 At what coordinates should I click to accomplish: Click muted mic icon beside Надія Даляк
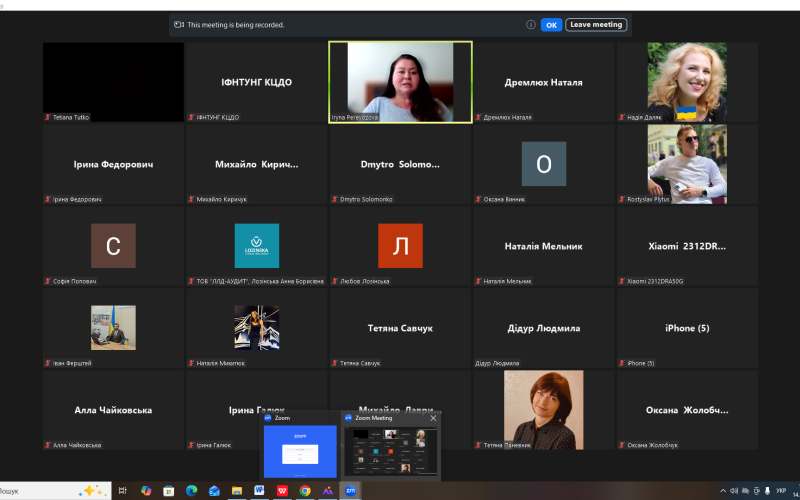pyautogui.click(x=622, y=117)
